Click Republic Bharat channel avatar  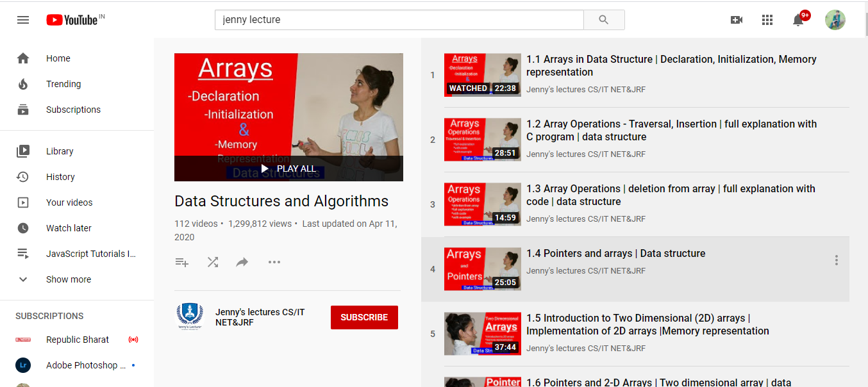click(x=23, y=340)
